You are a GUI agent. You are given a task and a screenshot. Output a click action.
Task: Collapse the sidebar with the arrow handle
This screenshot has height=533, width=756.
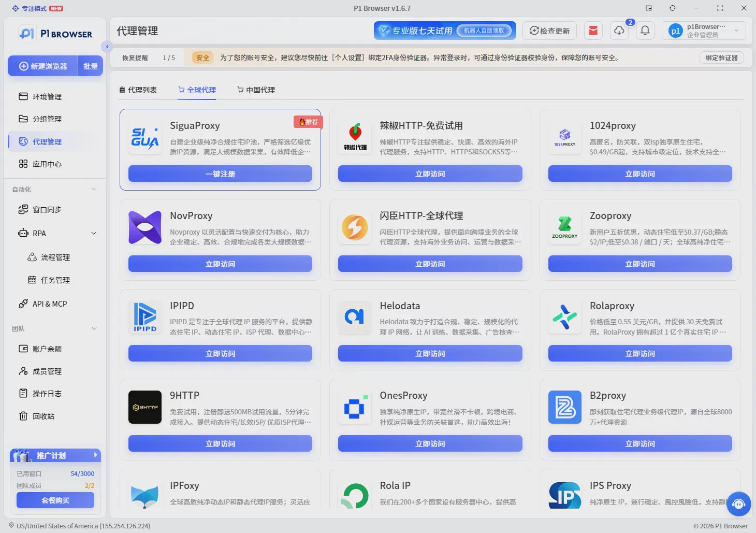point(107,47)
